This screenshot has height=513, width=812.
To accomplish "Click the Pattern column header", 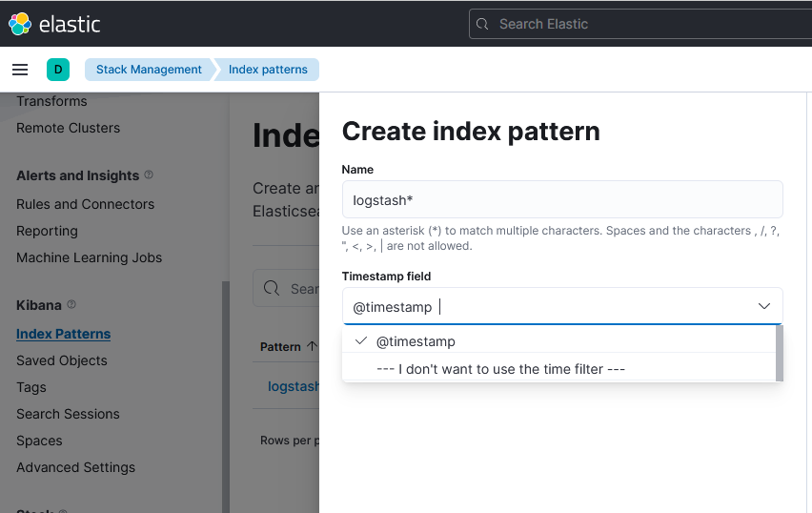I will point(280,347).
